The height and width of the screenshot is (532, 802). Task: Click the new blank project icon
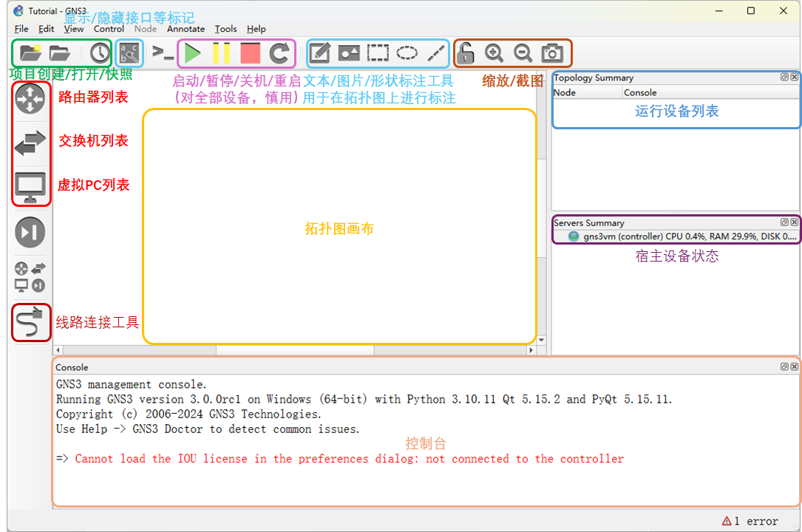[30, 52]
